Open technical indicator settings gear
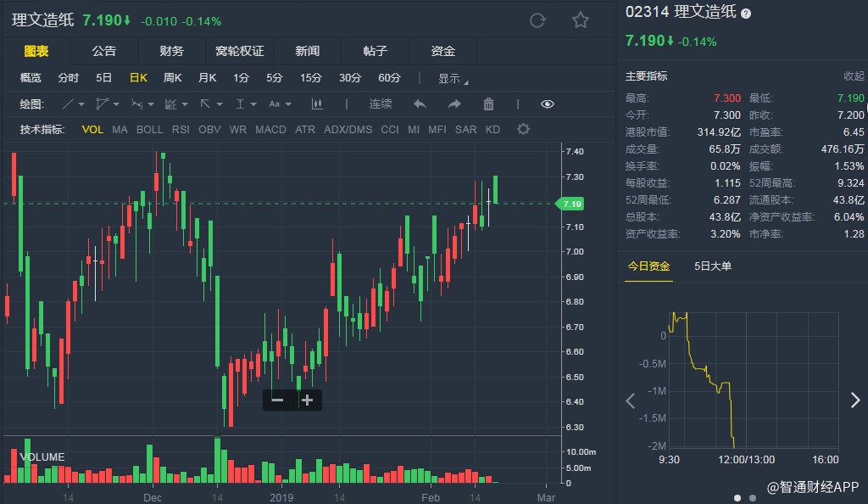Screen dimensions: 868x504 click(x=523, y=130)
